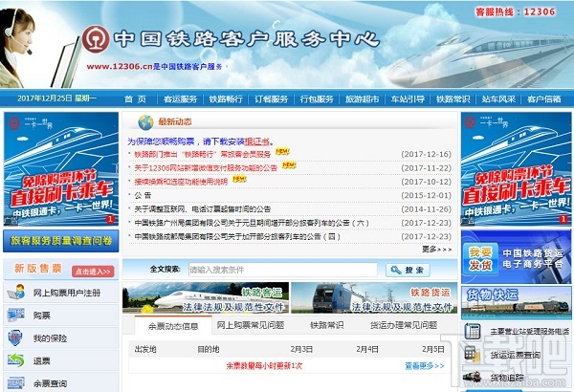Open 车站引导 in the navigation bar
This screenshot has width=574, height=392.
tap(408, 98)
